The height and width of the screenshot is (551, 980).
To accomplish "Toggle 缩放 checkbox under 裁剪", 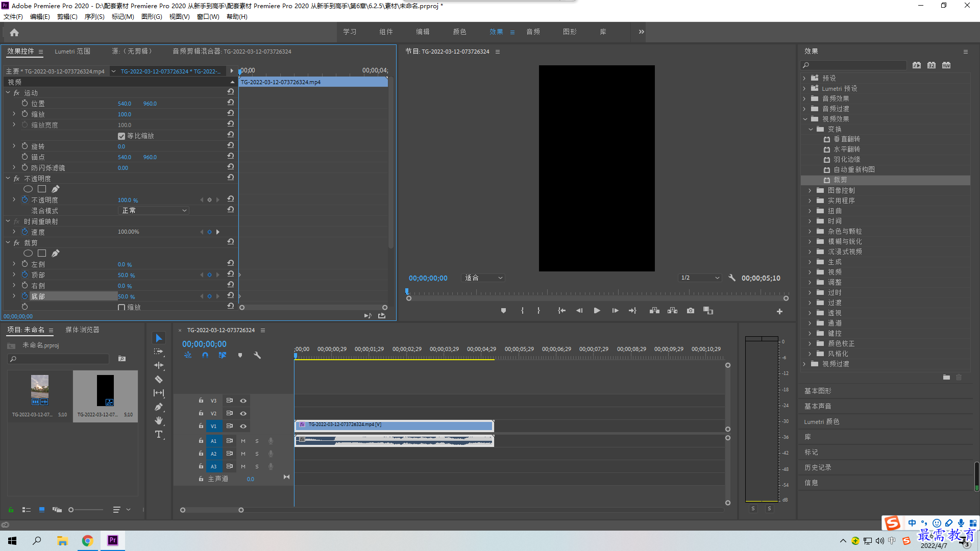I will pyautogui.click(x=121, y=307).
